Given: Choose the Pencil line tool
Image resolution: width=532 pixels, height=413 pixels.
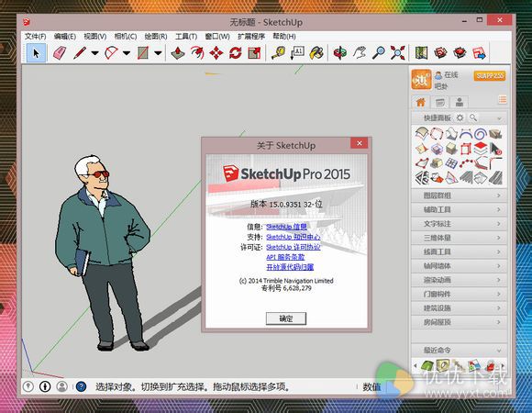Looking at the screenshot, I should [x=80, y=53].
